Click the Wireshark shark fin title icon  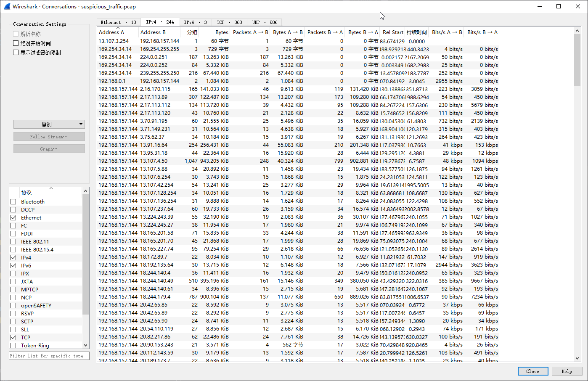(7, 6)
